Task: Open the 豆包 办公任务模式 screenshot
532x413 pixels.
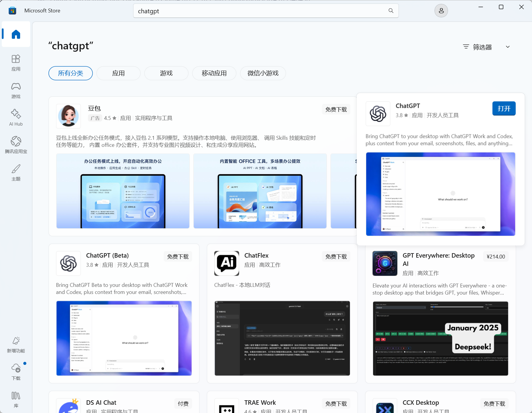Action: (123, 191)
